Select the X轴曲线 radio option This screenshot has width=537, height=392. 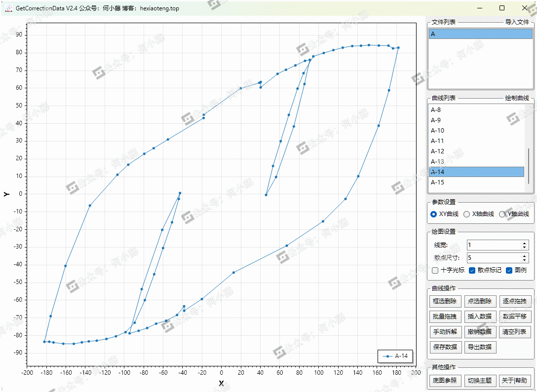coord(466,214)
